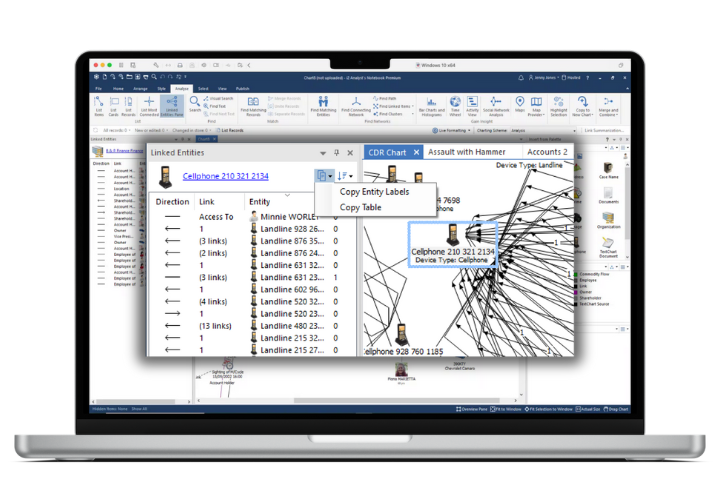The height and width of the screenshot is (500, 720).
Task: Pin the Linked Entities panel
Action: [x=337, y=152]
